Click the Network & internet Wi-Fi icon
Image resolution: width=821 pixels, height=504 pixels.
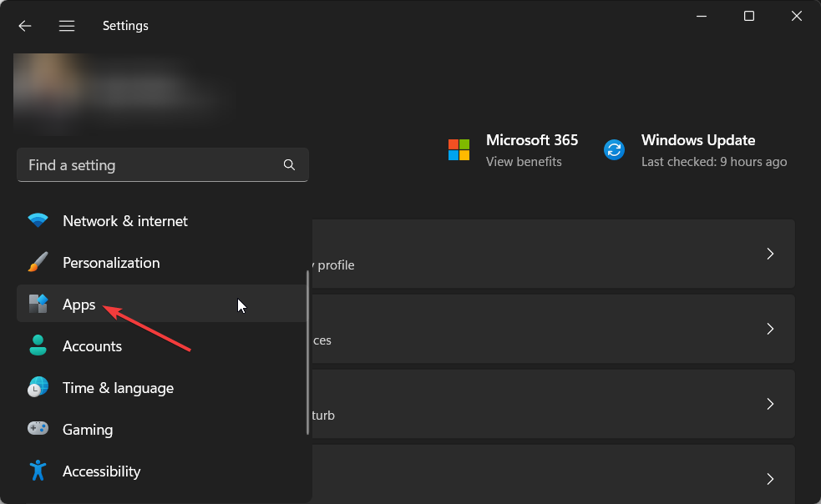coord(38,221)
